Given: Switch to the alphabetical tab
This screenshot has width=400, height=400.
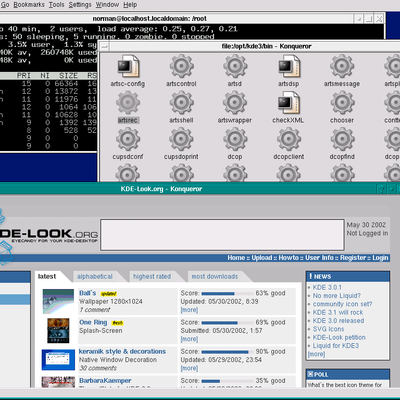Looking at the screenshot, I should [95, 276].
